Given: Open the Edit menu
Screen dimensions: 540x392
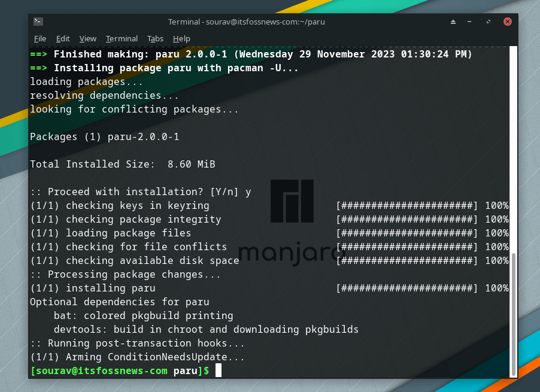Looking at the screenshot, I should pos(62,38).
